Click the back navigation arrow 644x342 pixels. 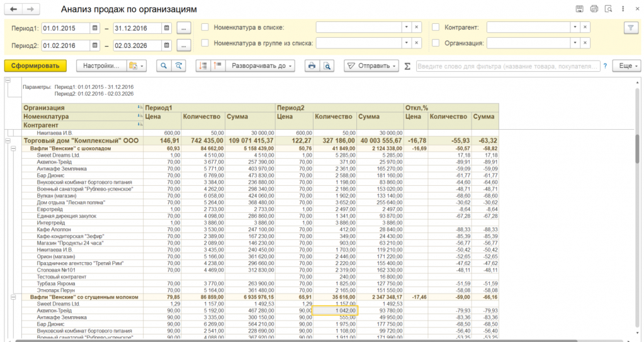point(14,9)
